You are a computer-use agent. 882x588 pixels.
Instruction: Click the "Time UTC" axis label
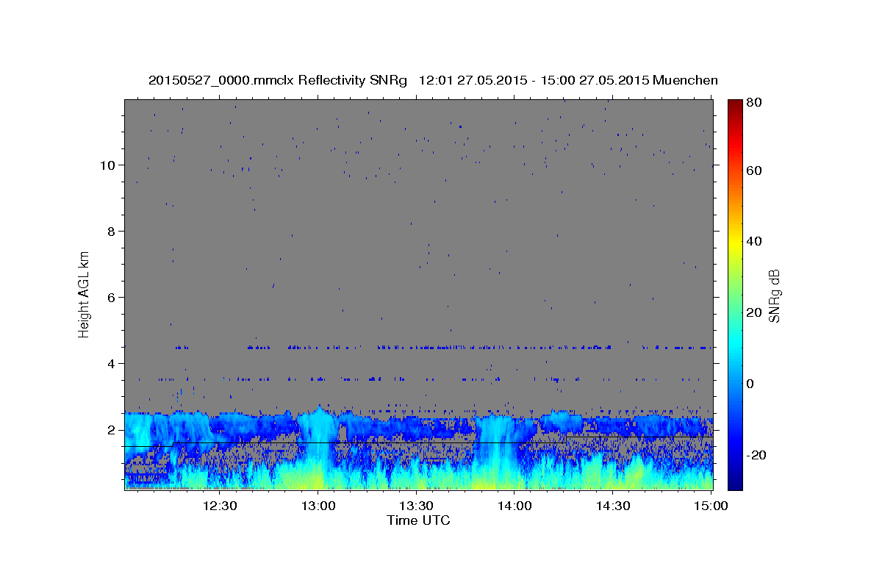418,520
